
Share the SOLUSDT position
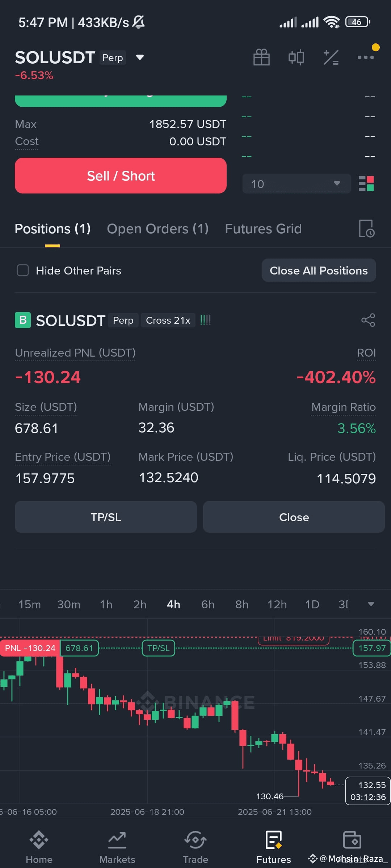tap(368, 320)
